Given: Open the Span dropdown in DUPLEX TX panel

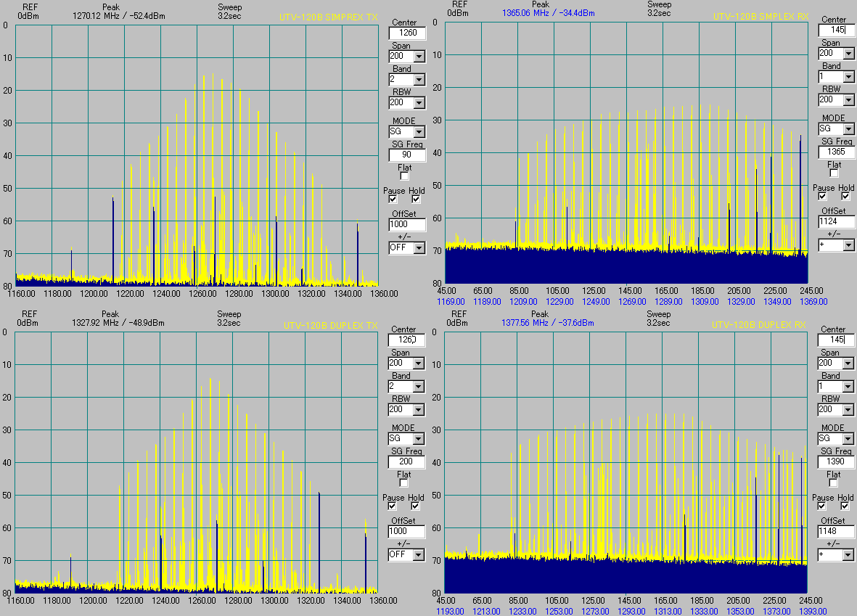Looking at the screenshot, I should (x=419, y=363).
